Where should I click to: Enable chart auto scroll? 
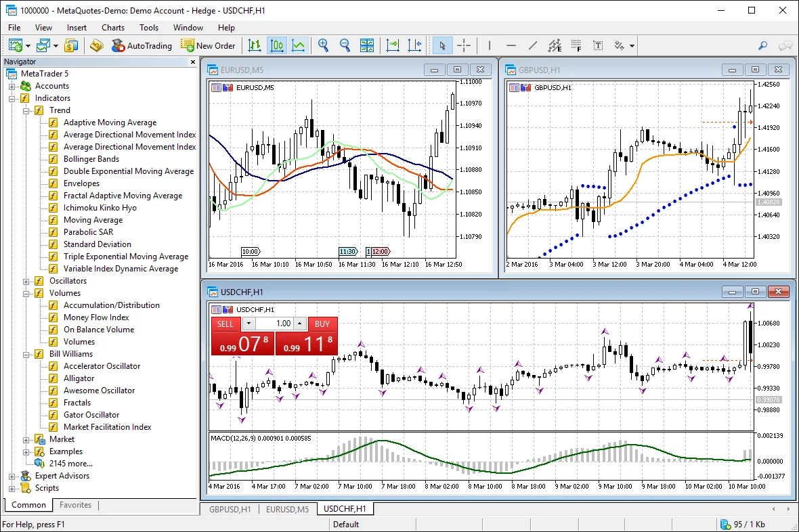pyautogui.click(x=392, y=45)
